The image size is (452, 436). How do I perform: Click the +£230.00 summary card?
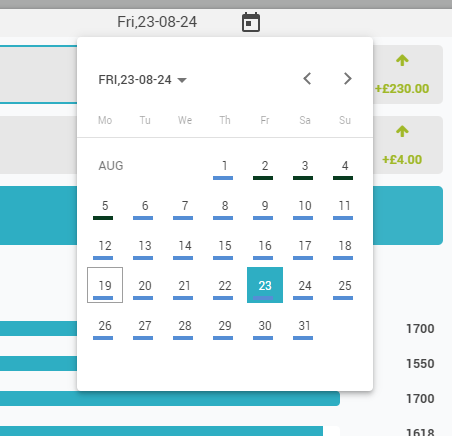408,74
